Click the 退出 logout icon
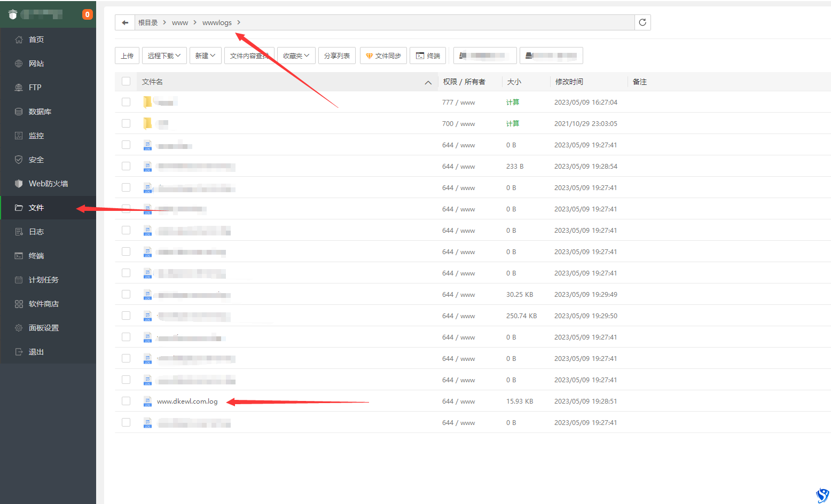Screen dimensions: 831x504 [19, 352]
